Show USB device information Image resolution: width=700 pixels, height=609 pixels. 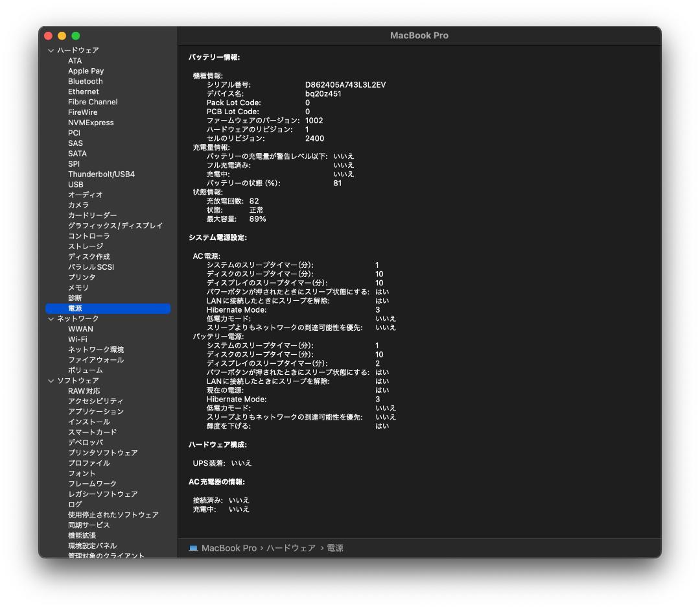click(x=75, y=185)
